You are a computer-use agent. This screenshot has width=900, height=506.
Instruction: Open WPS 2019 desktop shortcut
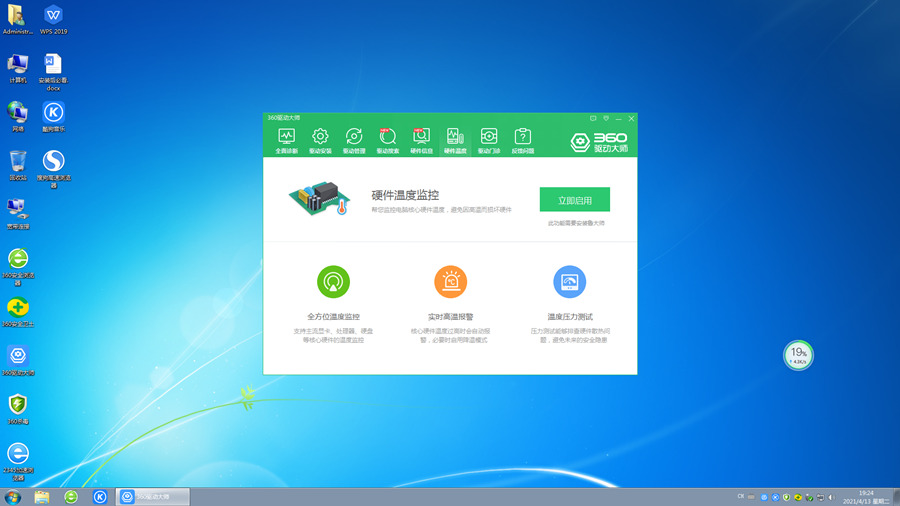point(53,18)
